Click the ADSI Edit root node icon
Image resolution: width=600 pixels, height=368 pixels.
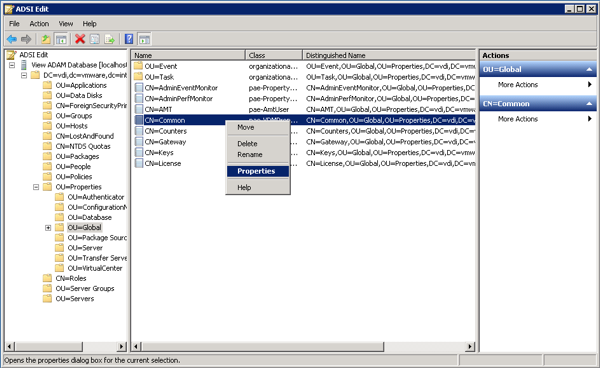tap(11, 55)
